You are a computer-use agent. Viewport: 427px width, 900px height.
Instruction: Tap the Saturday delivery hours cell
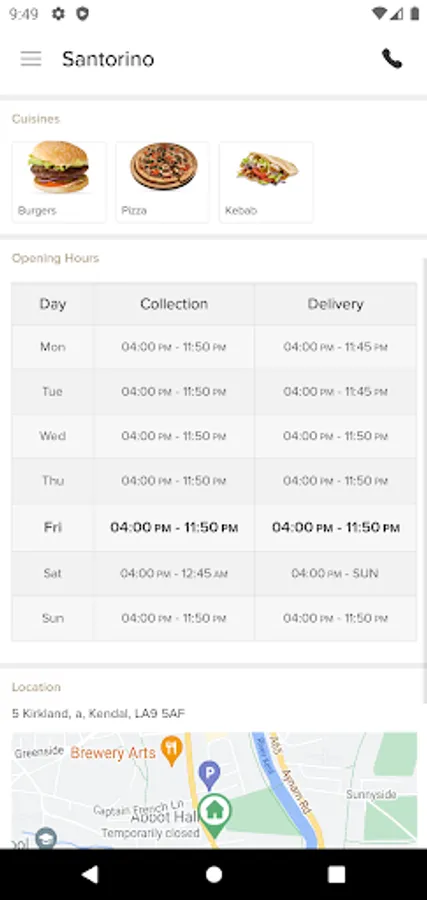coord(336,573)
